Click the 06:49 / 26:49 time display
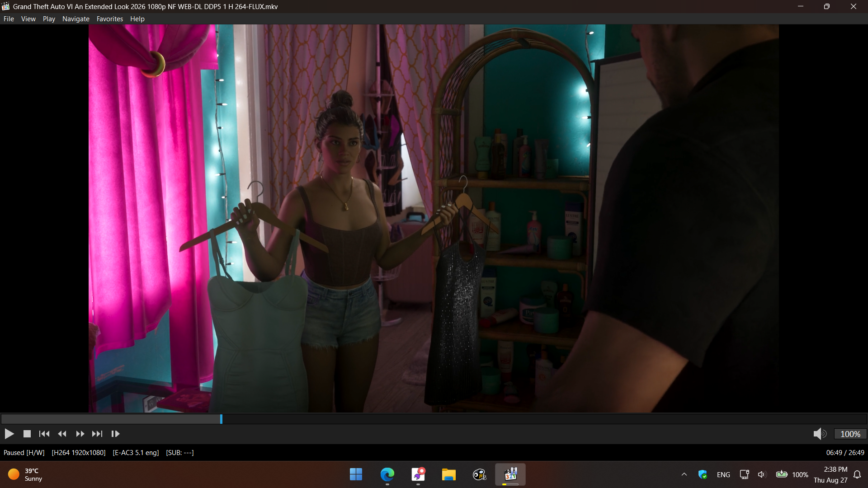Viewport: 868px width, 488px height. 845,453
